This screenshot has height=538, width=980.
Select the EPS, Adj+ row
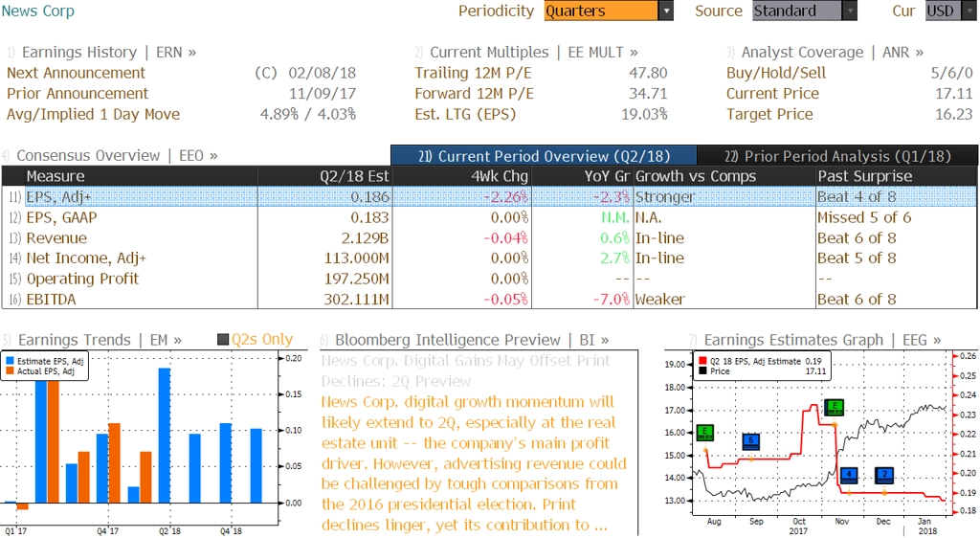tap(489, 197)
